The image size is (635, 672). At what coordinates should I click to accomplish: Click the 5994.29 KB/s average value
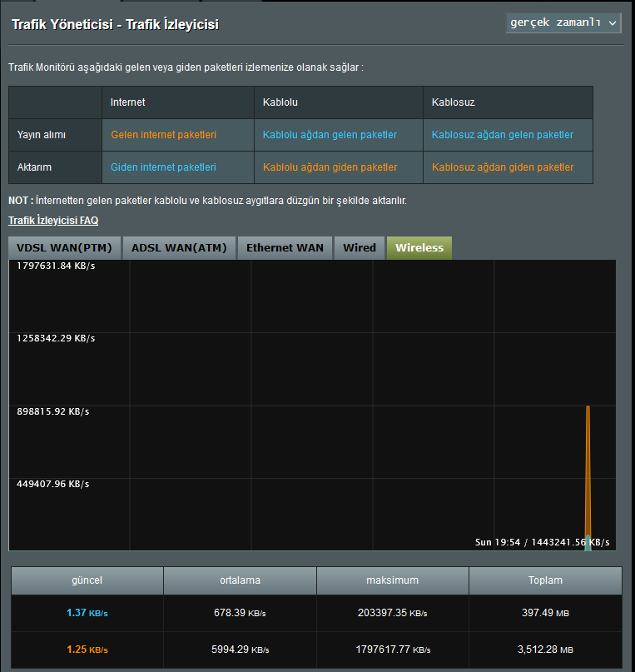[240, 650]
